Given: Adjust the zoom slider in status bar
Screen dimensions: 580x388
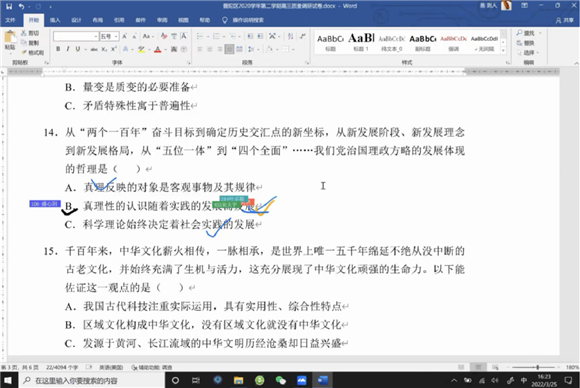Looking at the screenshot, I should point(537,367).
